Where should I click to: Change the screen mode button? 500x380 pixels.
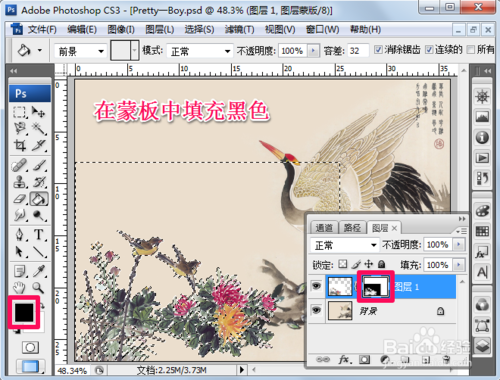point(30,366)
